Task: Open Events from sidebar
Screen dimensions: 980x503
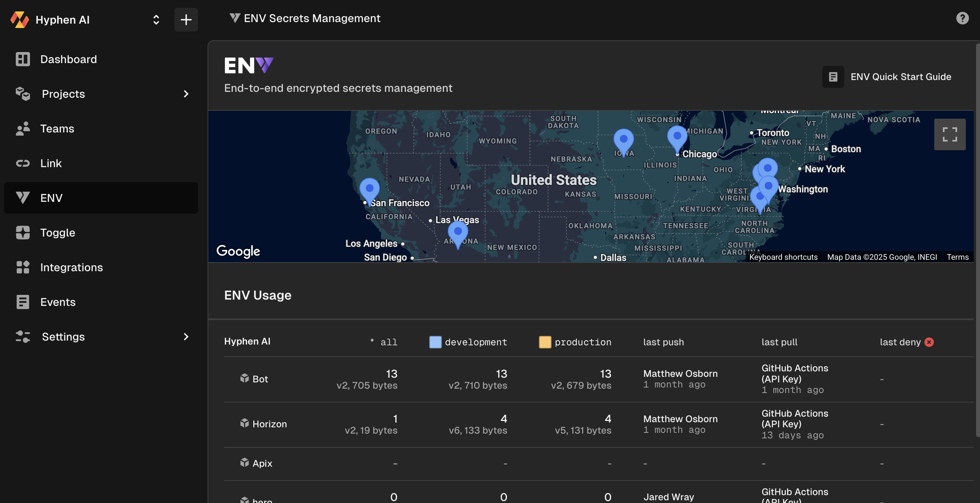Action: click(x=101, y=302)
